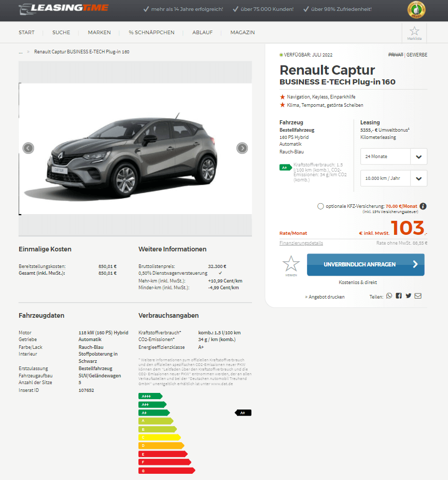
Task: Click the 5355,- € Umweltbonus text
Action: [385, 130]
